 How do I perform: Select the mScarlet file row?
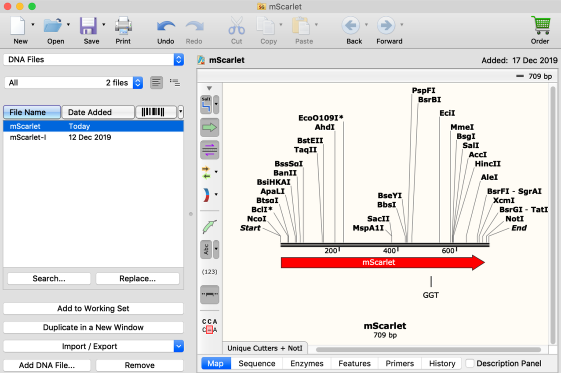tap(93, 126)
